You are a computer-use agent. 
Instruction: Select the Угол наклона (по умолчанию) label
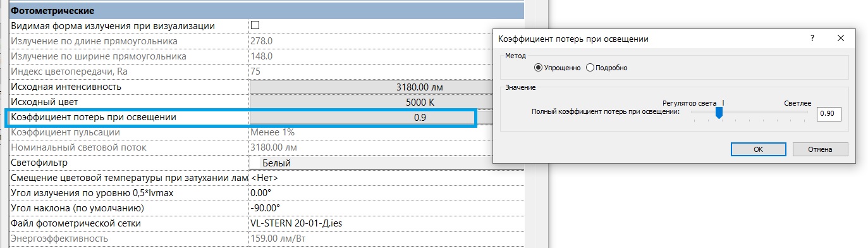(x=78, y=208)
